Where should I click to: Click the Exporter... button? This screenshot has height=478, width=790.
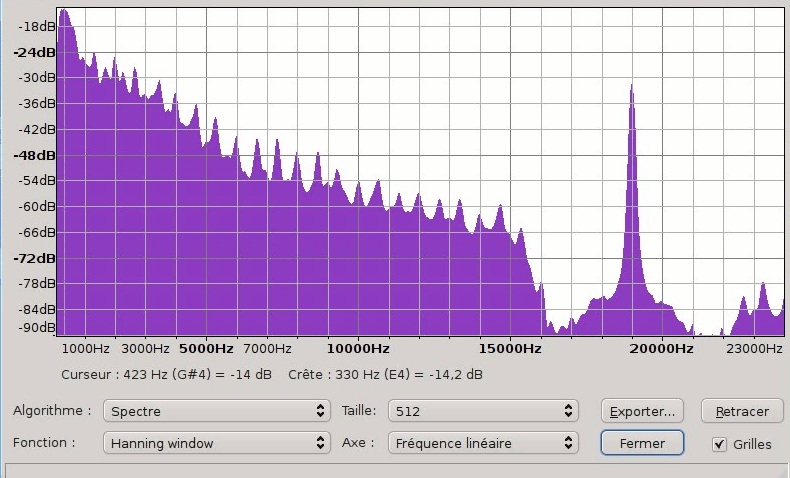tap(642, 411)
